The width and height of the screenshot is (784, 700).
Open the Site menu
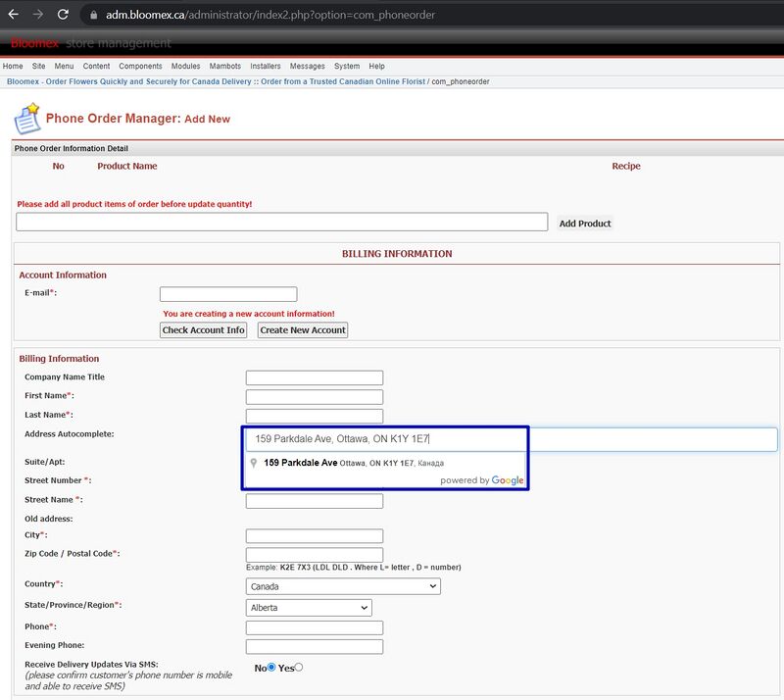(38, 66)
